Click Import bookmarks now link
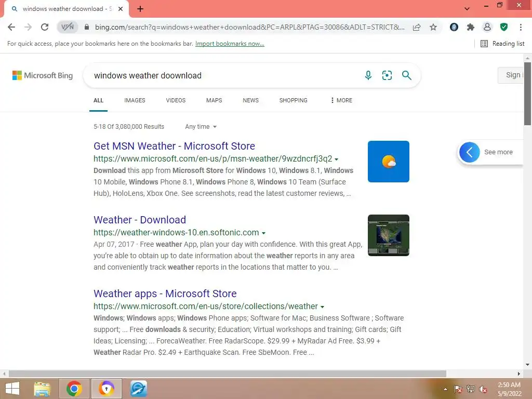 pos(230,44)
